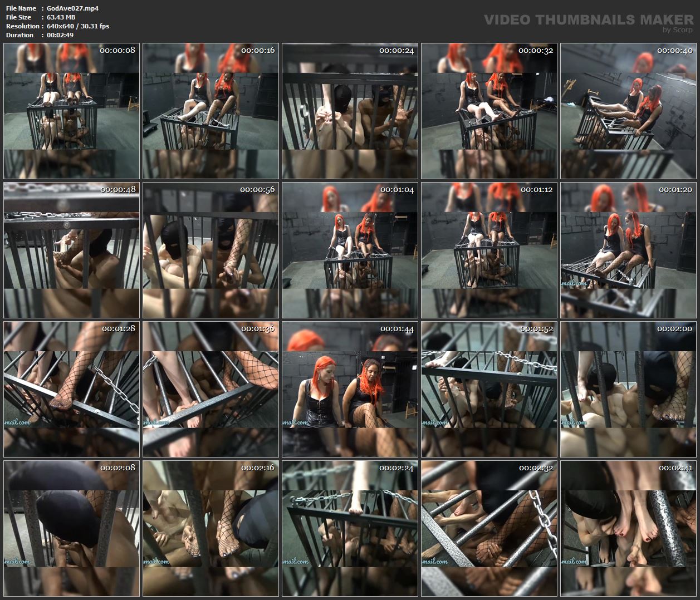This screenshot has width=700, height=600.
Task: Click the thumbnail for 00:00:32
Action: [488, 111]
